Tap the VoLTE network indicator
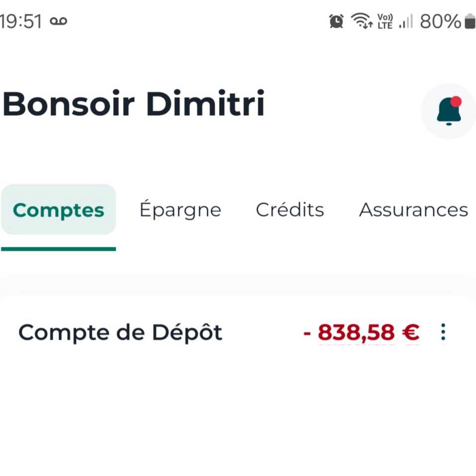 coord(385,21)
